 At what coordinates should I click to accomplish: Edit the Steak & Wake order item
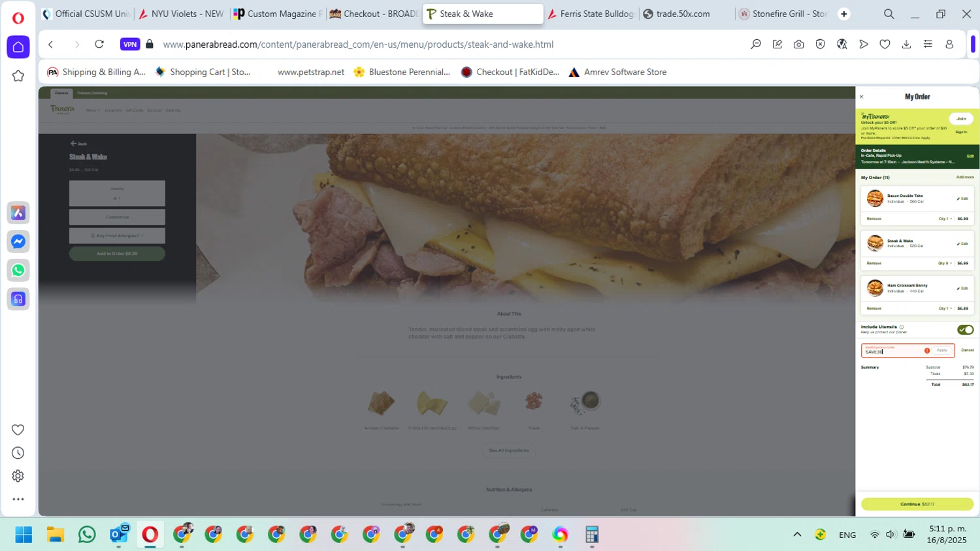pyautogui.click(x=963, y=244)
